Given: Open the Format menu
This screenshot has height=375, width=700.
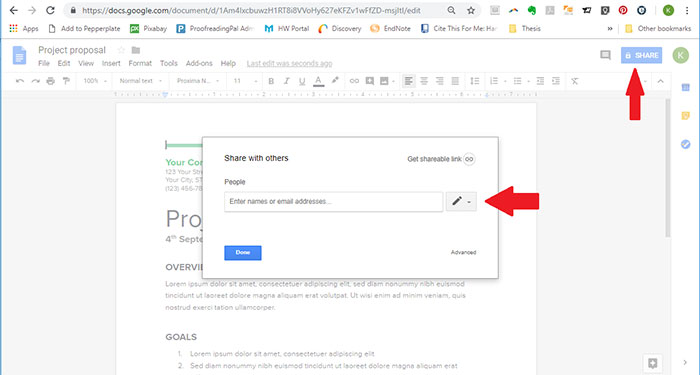Looking at the screenshot, I should [140, 63].
